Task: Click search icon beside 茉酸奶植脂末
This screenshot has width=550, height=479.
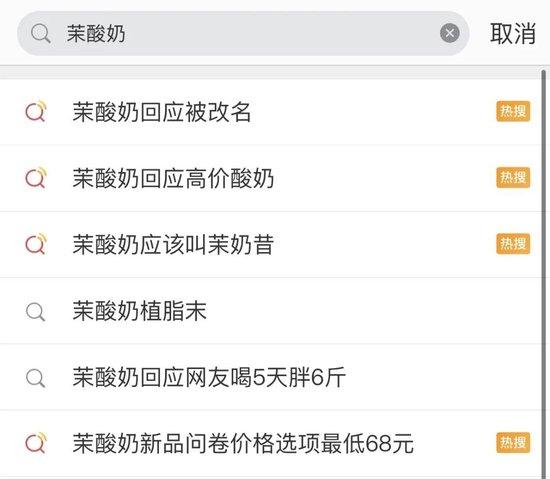Action: click(35, 311)
